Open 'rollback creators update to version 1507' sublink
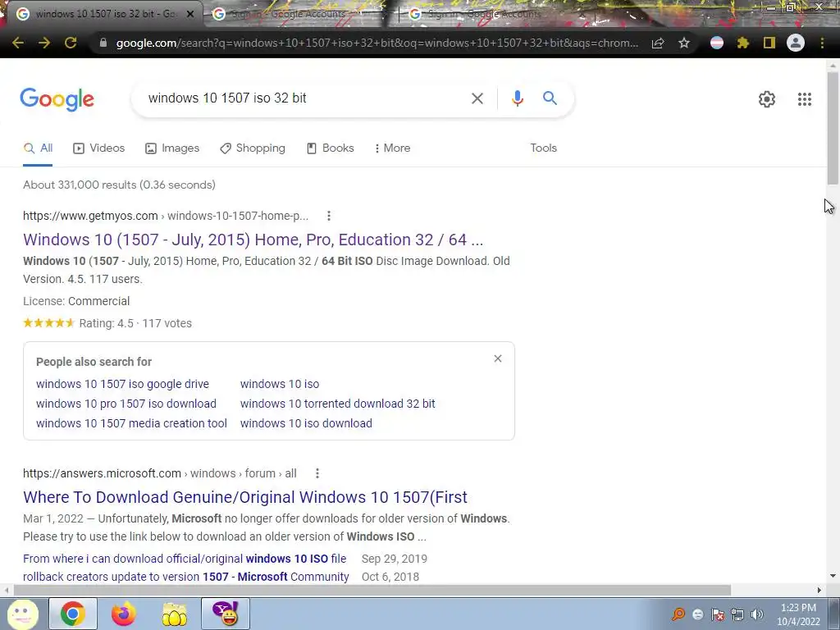The height and width of the screenshot is (630, 840). tap(186, 577)
